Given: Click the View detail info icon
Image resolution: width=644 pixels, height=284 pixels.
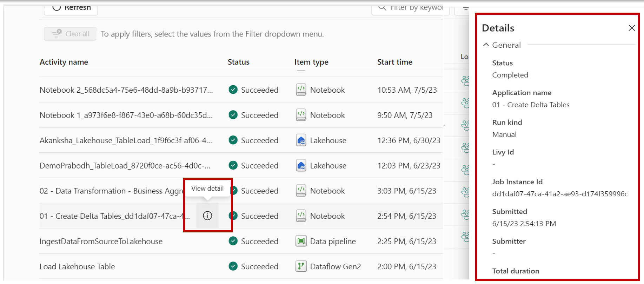Looking at the screenshot, I should coord(207,216).
